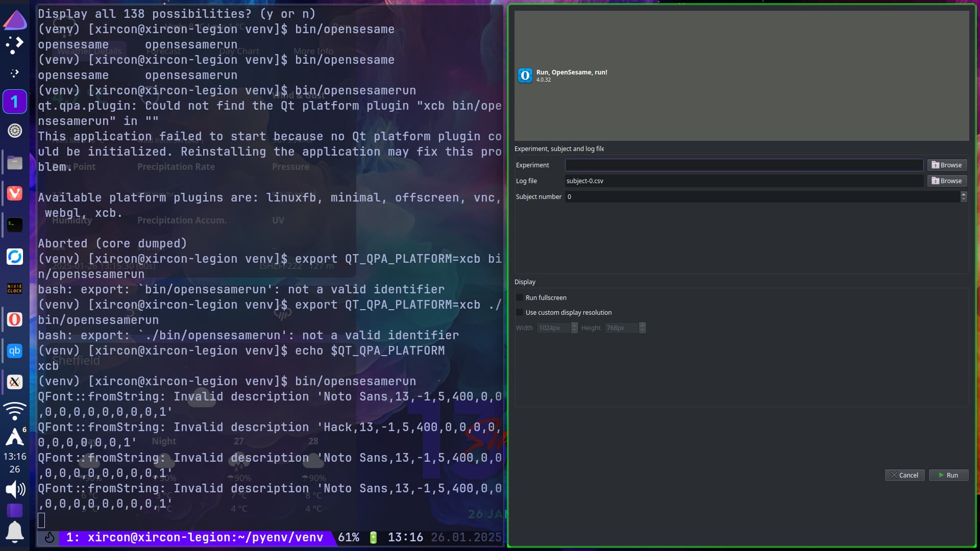This screenshot has width=980, height=551.
Task: Browse for an Experiment file
Action: coord(947,165)
